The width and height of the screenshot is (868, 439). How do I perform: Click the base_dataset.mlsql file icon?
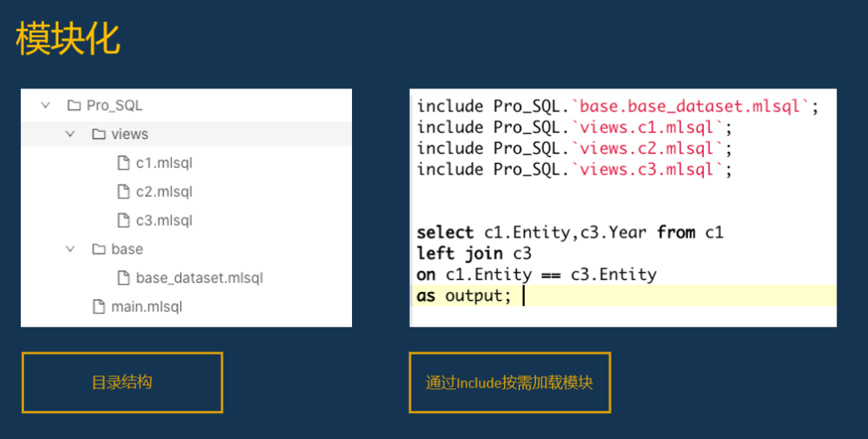[123, 278]
